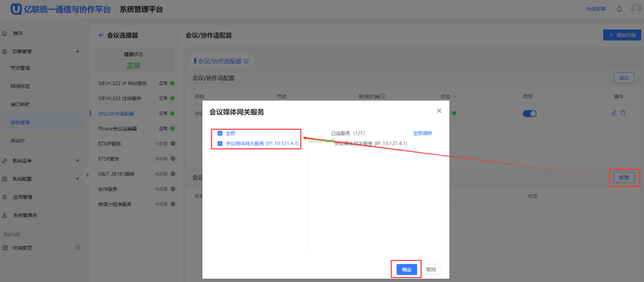
Task: Close the 会议媒体网关服务 dialog with X
Action: (439, 111)
